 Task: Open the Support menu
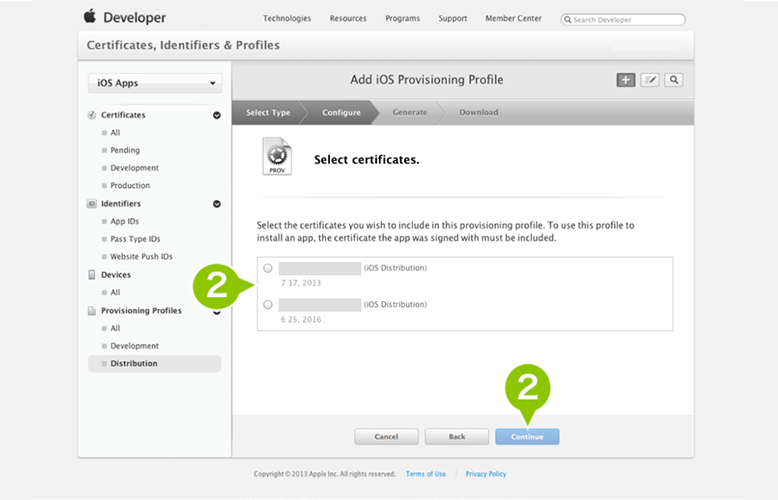453,18
